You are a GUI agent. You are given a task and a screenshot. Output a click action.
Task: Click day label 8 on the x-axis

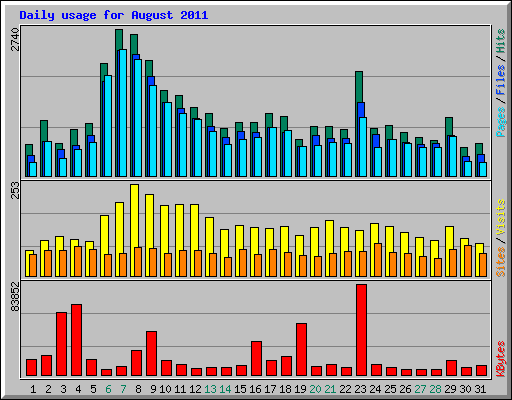(x=138, y=389)
